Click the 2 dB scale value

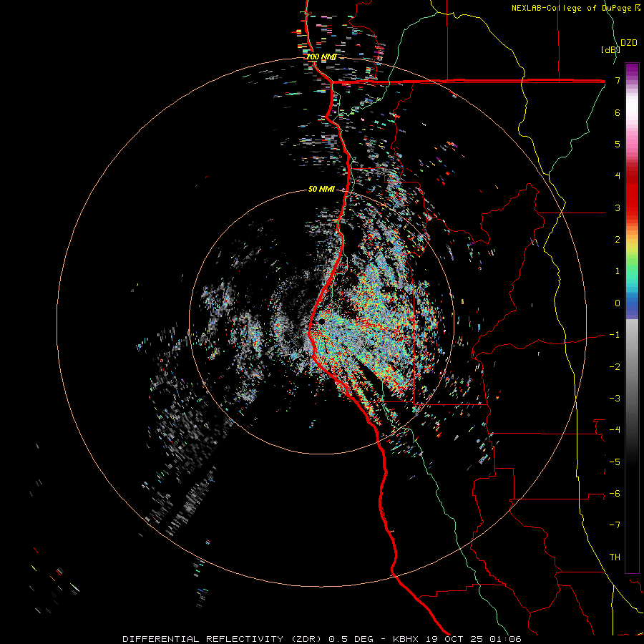[618, 240]
